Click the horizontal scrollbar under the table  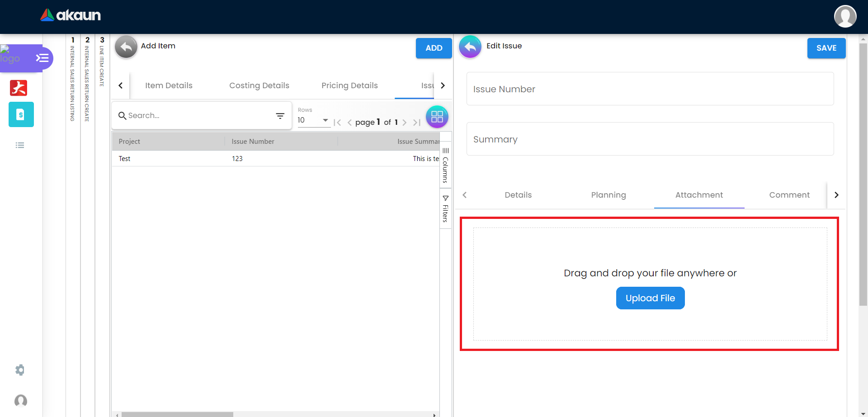tap(177, 414)
